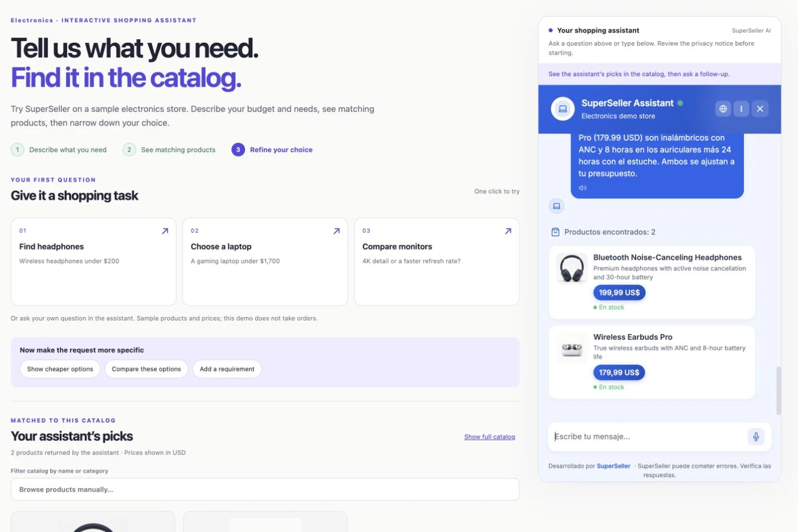The width and height of the screenshot is (798, 532).
Task: Open the three-dot menu in the chat header
Action: tap(741, 109)
